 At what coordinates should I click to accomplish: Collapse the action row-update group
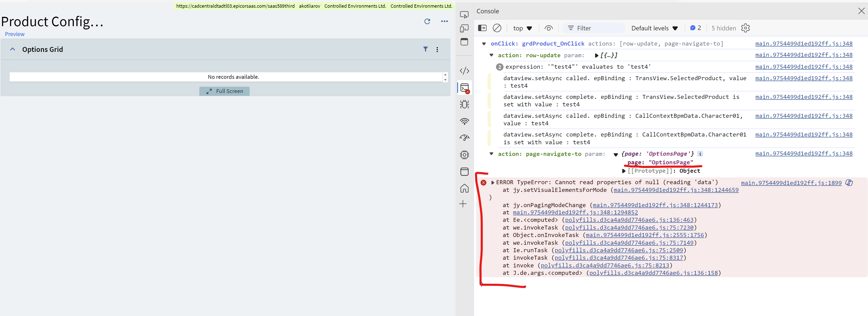[x=491, y=55]
